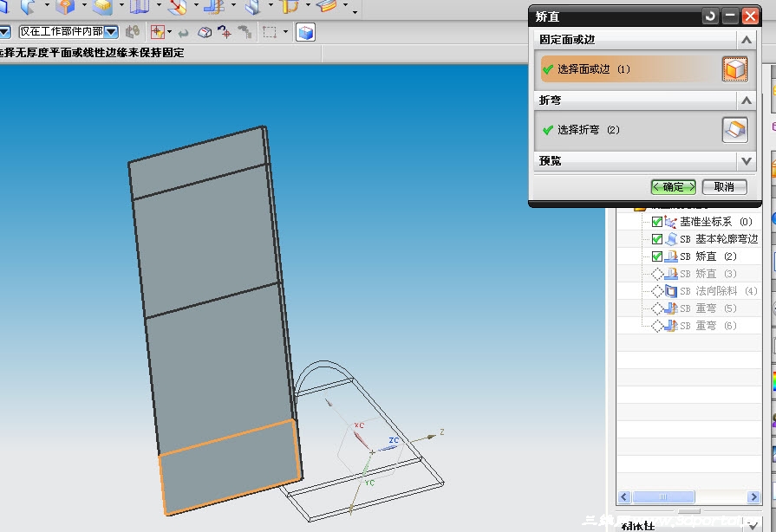Click the SB 法向除料 (4) feature icon

[x=670, y=291]
